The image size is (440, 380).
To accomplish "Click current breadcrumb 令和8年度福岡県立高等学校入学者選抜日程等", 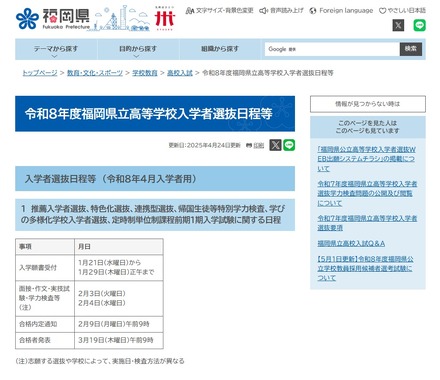I will click(x=268, y=73).
